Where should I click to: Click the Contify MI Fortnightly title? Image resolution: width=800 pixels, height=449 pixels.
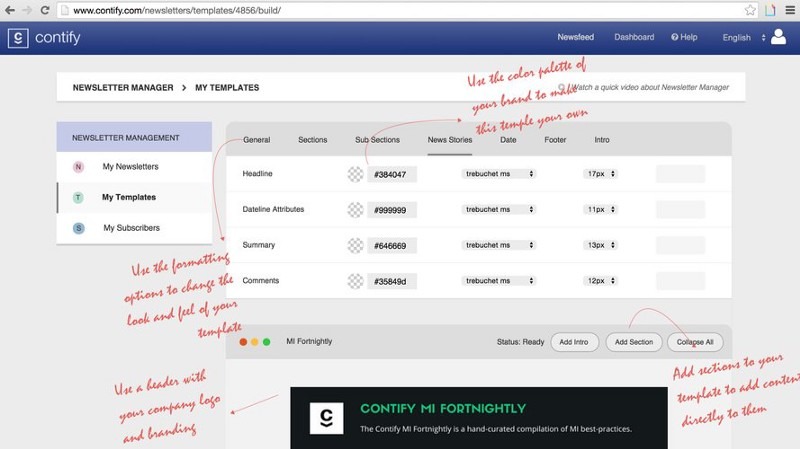(443, 409)
